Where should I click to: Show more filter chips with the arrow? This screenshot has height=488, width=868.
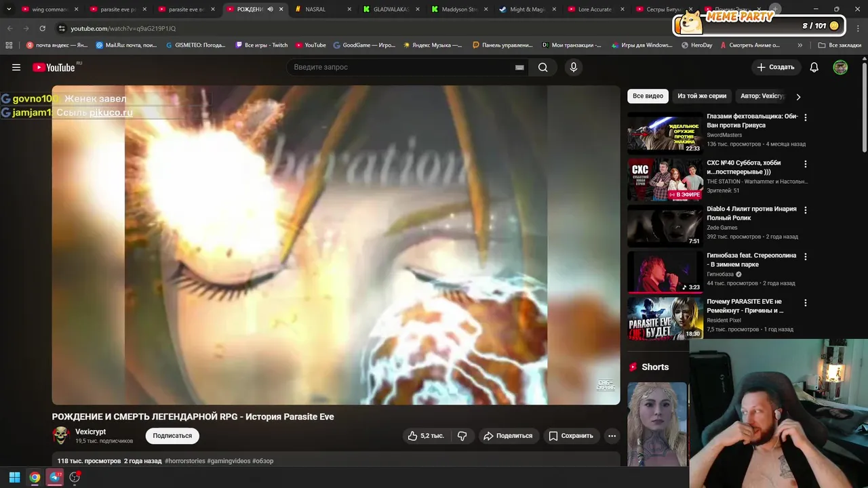click(798, 96)
